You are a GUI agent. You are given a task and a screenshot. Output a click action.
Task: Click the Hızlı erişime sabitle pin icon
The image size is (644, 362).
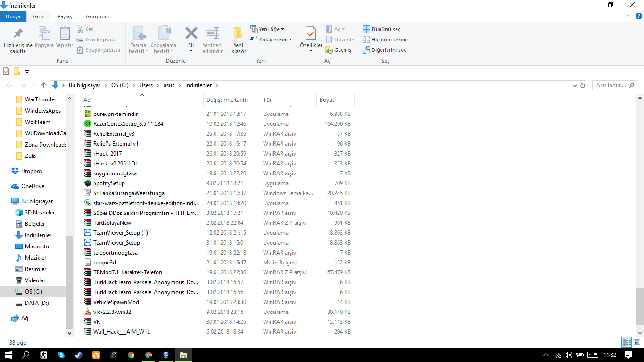tap(18, 34)
